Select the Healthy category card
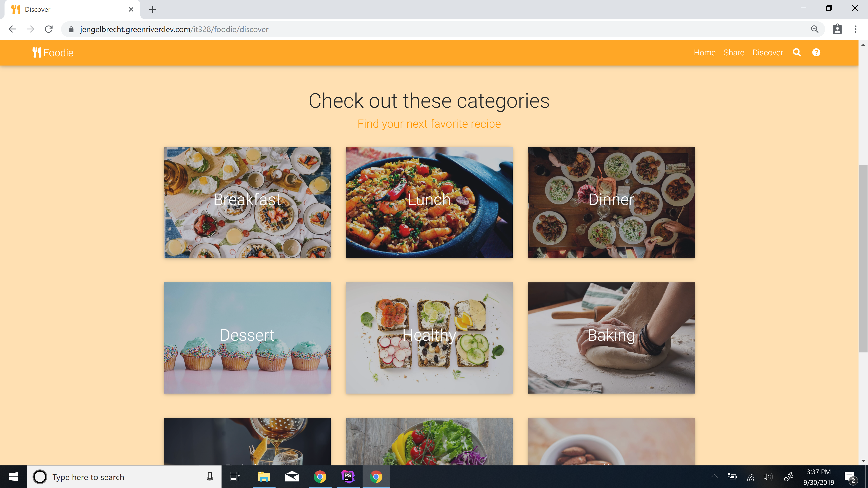Image resolution: width=868 pixels, height=488 pixels. [x=429, y=338]
